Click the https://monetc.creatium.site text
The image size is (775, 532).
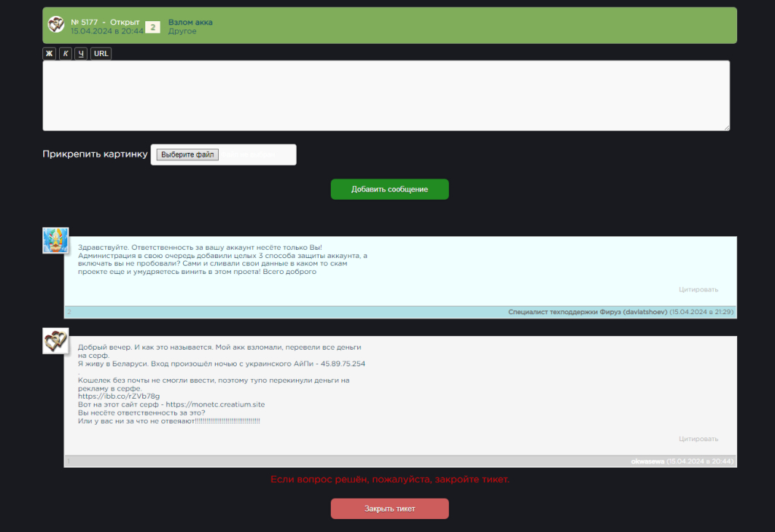coord(215,404)
